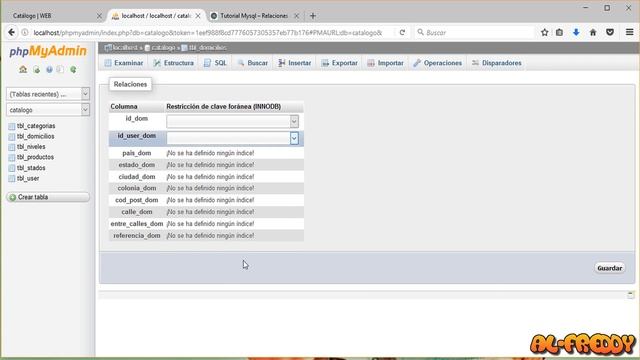
Task: Close the Tutorial Mysql tab
Action: tap(297, 16)
